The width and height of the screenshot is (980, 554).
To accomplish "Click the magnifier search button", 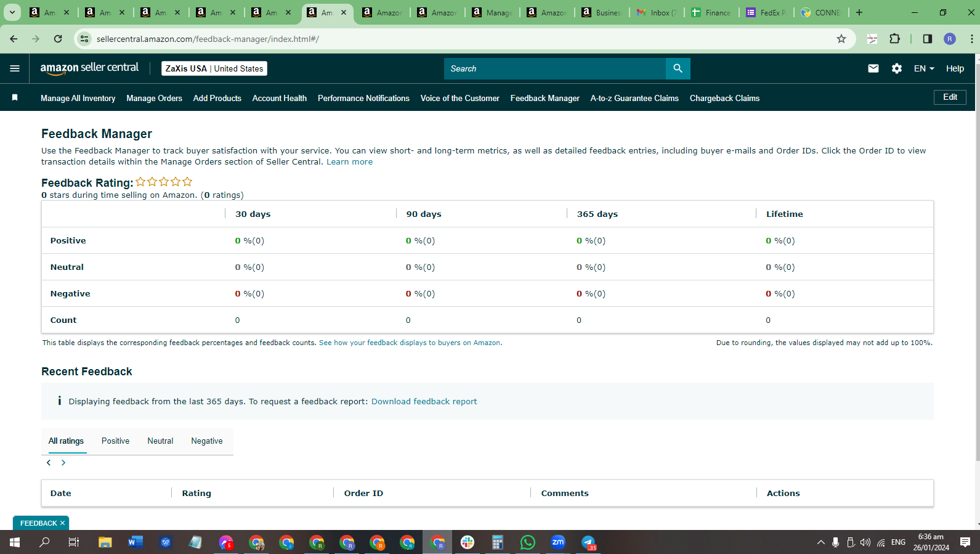I will 678,68.
